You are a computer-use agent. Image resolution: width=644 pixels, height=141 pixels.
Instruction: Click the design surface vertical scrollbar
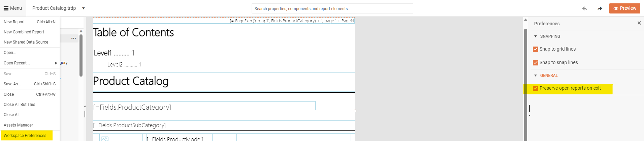pyautogui.click(x=525, y=84)
